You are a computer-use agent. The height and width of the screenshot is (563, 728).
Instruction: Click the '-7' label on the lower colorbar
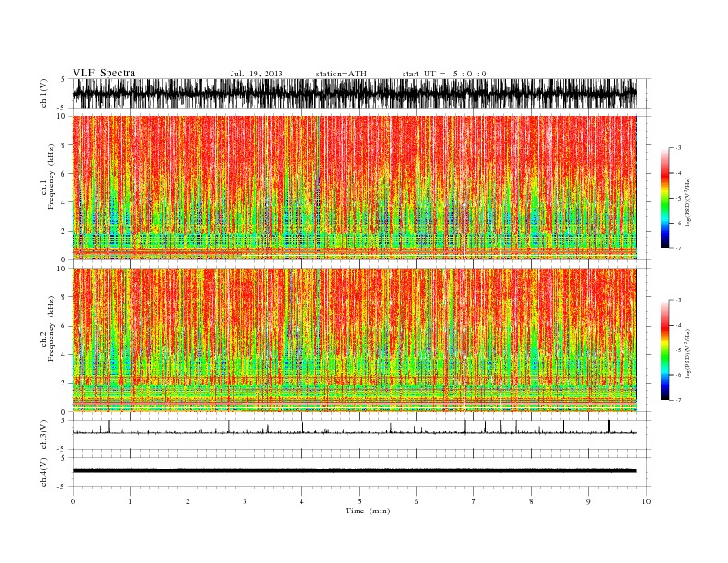(x=678, y=400)
